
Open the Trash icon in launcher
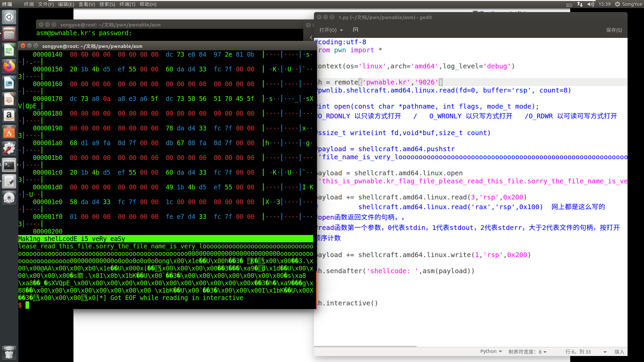(9, 353)
